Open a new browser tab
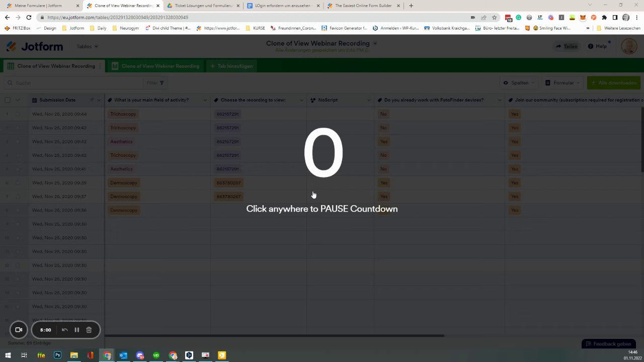 coord(411,6)
